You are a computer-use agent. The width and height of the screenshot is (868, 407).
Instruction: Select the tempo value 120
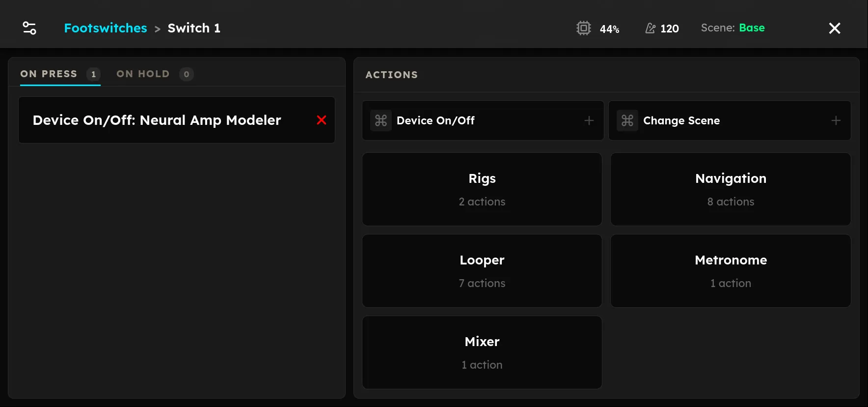(x=670, y=29)
